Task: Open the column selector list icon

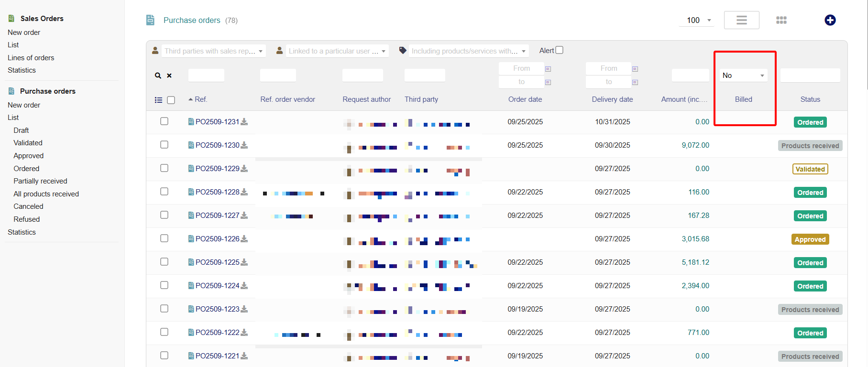Action: [158, 100]
